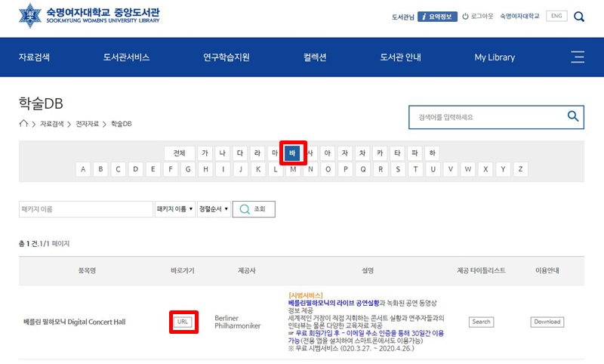
Task: Select the 바 index filter
Action: [292, 153]
